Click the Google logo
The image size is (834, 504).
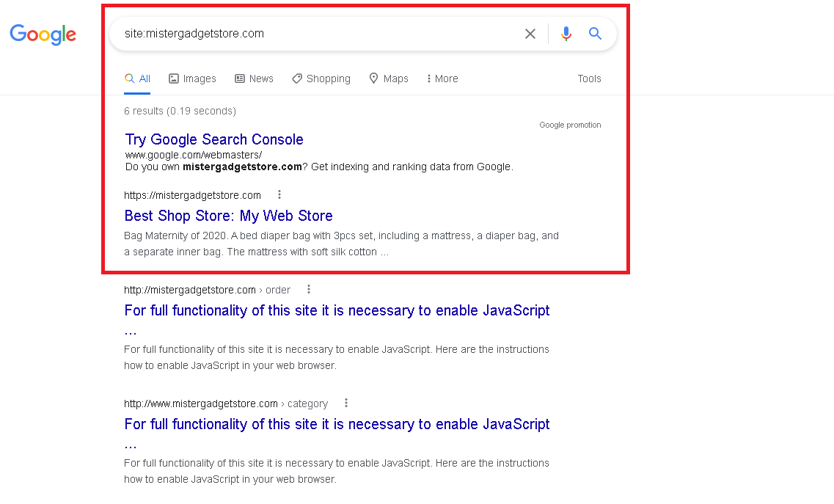tap(43, 34)
